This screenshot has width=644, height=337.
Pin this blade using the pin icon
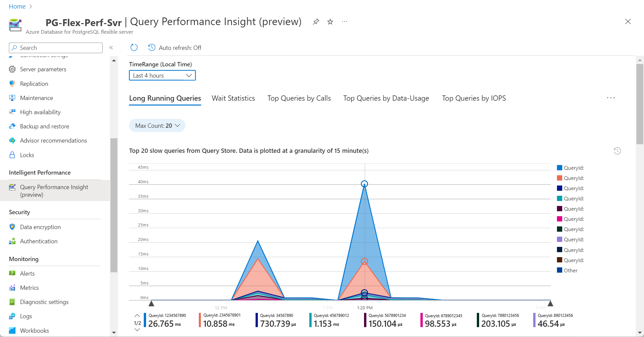click(316, 22)
